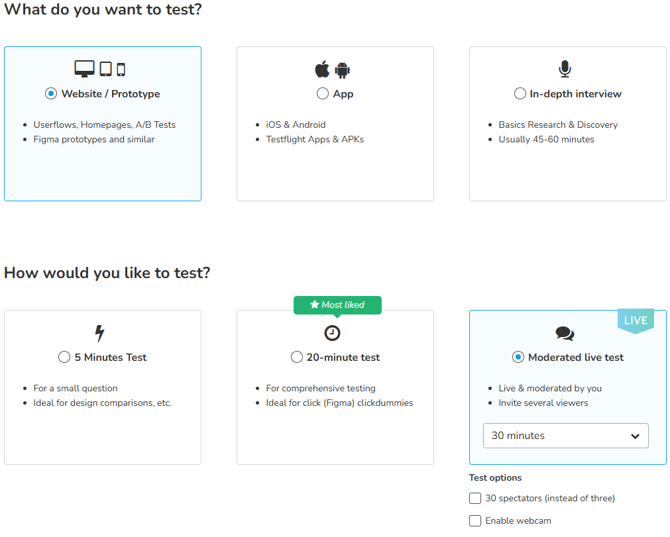
Task: Select the App radio button
Action: [x=323, y=94]
